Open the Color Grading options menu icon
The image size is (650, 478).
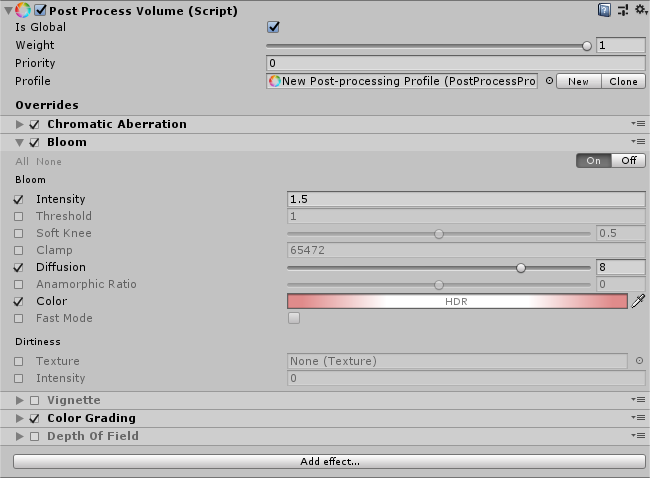tap(638, 418)
